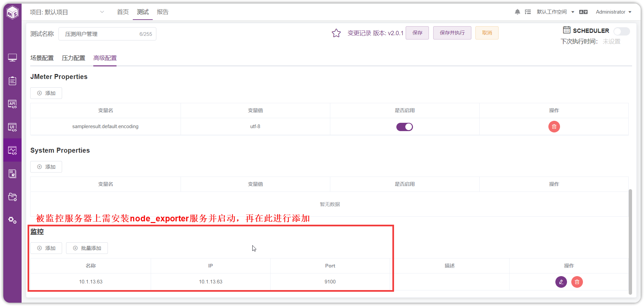Screen dimensions: 644x306
Task: Disable the sampleresult.default.encoding property toggle
Action: coord(405,127)
